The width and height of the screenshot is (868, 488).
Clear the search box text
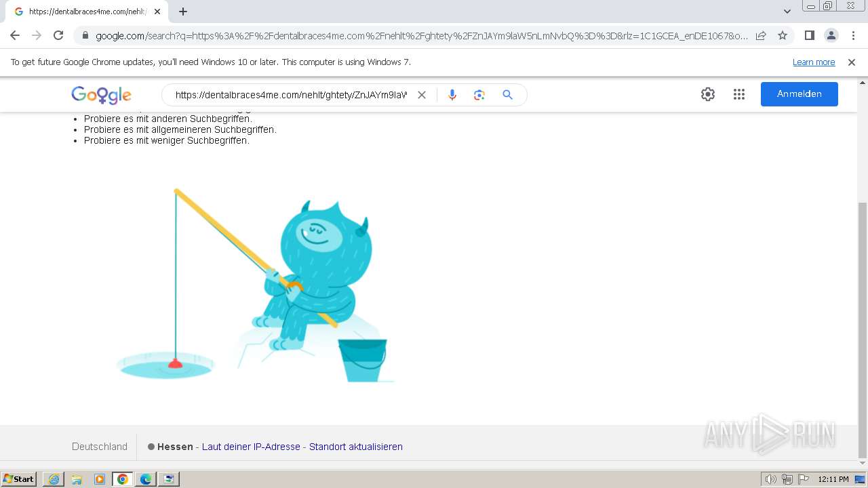(422, 95)
